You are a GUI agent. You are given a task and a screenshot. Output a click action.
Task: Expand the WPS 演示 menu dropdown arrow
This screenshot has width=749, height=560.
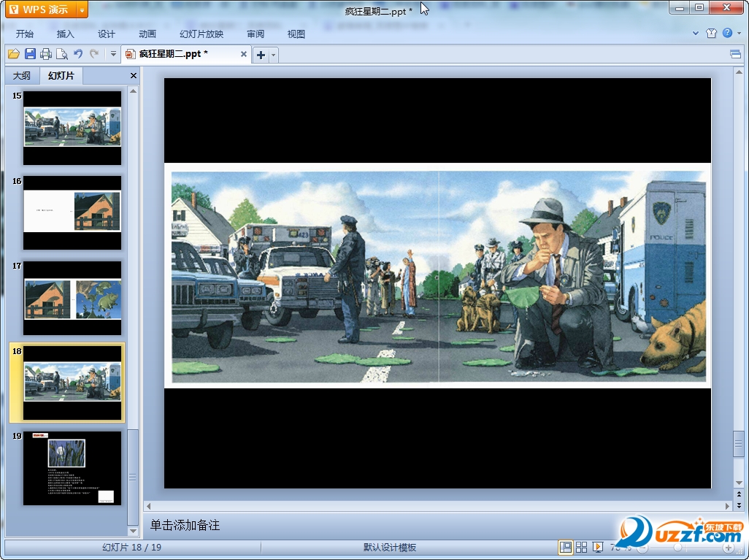tap(82, 9)
